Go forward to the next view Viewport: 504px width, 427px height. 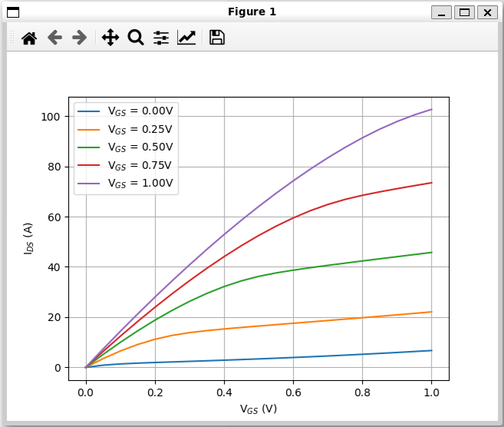click(x=79, y=38)
